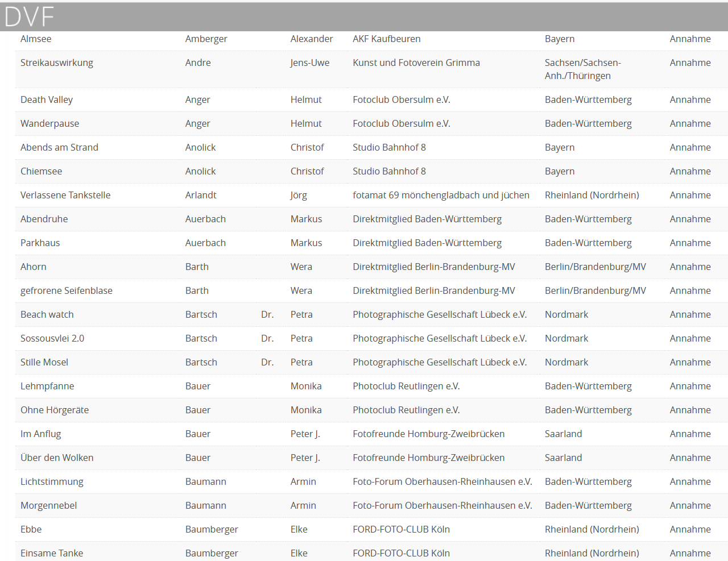Select the 'Im Anflug' title cell

point(41,434)
